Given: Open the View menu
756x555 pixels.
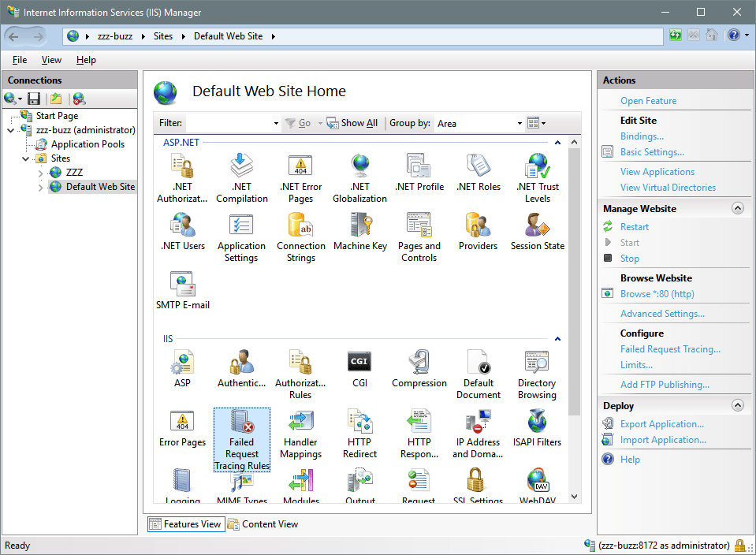Looking at the screenshot, I should tap(50, 59).
